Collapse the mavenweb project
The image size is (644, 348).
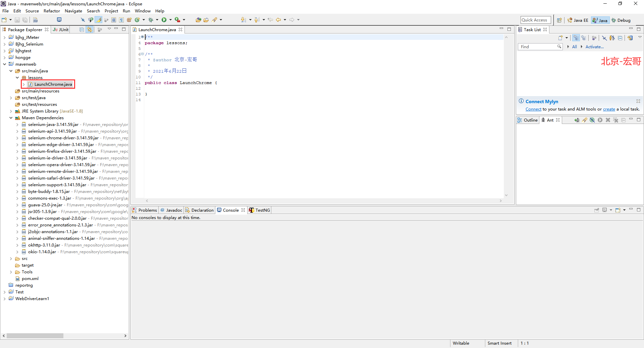4,64
